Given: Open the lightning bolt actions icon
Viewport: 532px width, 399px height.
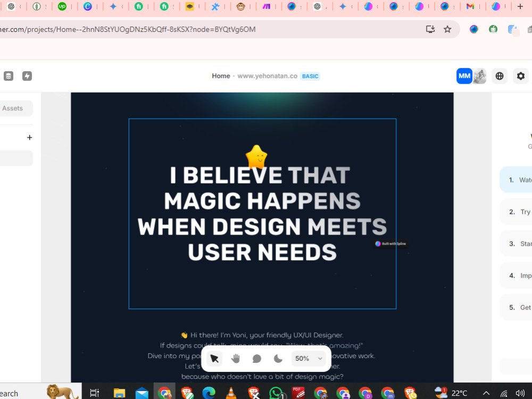Looking at the screenshot, I should (27, 76).
